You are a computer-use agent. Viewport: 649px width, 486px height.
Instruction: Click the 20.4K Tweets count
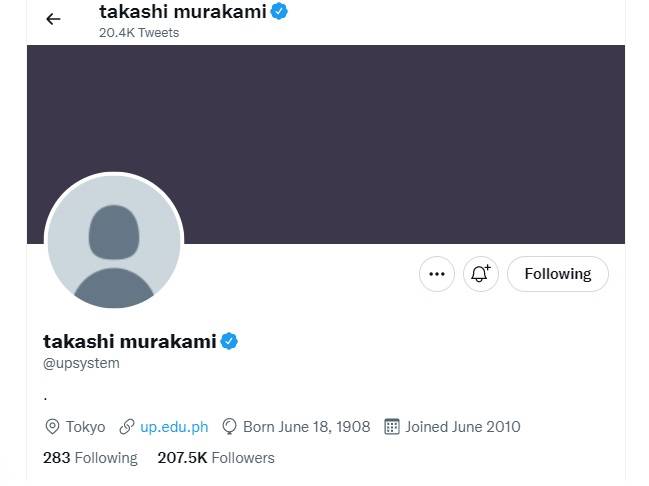(x=139, y=33)
